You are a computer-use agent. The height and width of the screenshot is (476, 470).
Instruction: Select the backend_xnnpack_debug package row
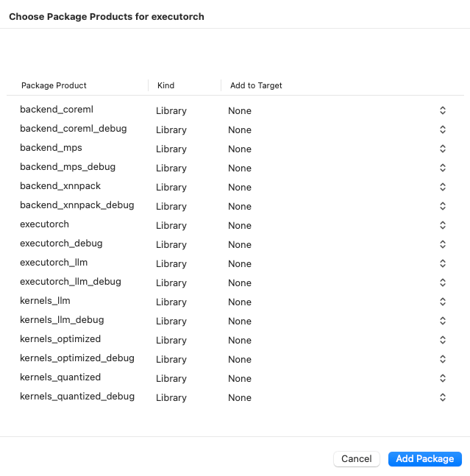(77, 205)
